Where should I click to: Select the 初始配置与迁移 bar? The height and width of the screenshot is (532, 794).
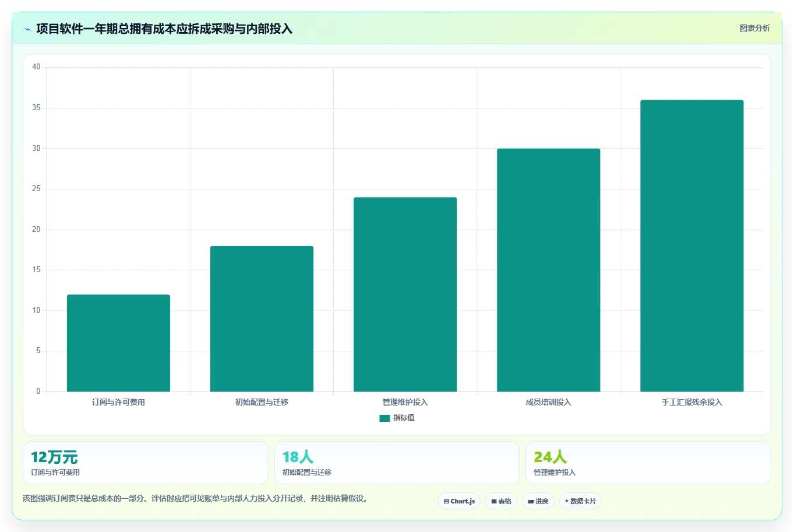tap(262, 319)
